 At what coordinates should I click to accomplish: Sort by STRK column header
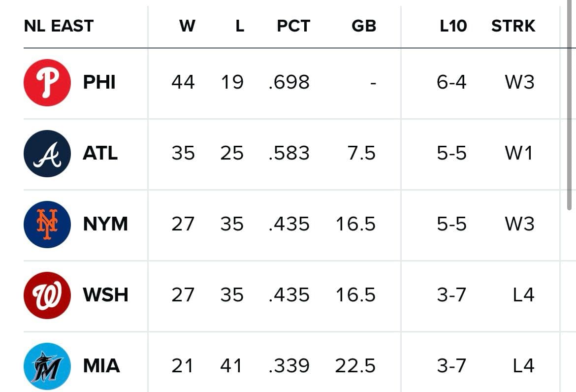point(513,26)
